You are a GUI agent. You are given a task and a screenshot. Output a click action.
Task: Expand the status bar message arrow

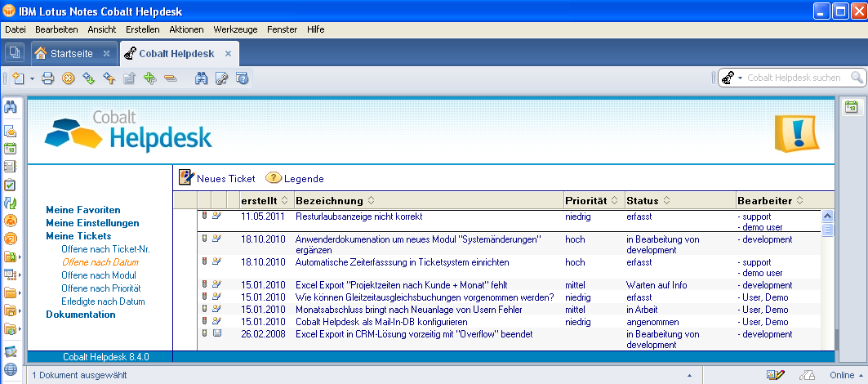tap(689, 375)
